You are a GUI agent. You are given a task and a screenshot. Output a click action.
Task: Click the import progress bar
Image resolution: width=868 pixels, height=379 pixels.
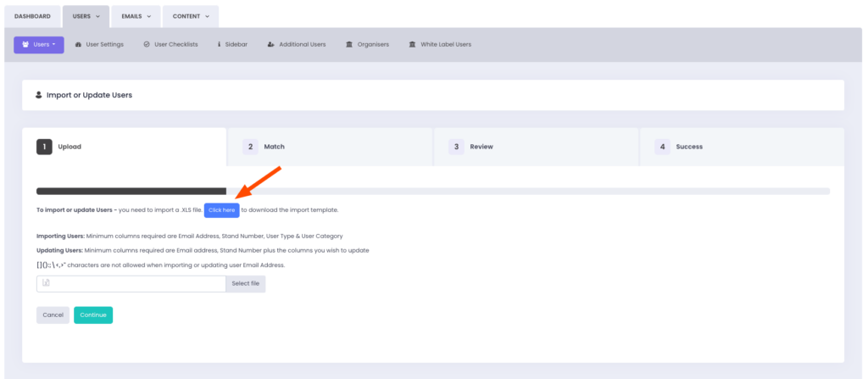(432, 192)
